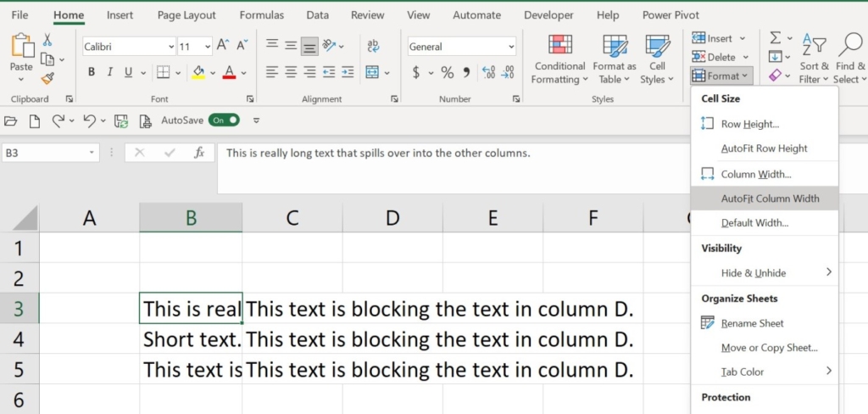
Task: Open Conditional Formatting in Styles group
Action: click(x=559, y=59)
